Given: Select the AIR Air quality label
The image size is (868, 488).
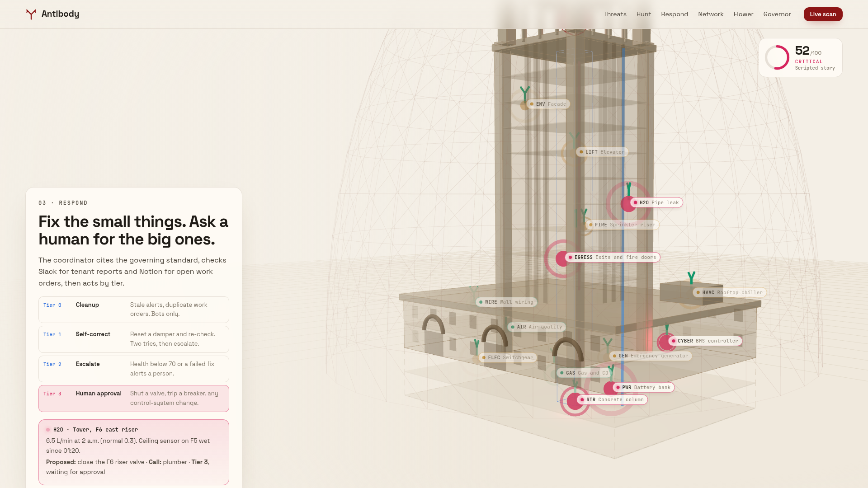Looking at the screenshot, I should [x=537, y=327].
